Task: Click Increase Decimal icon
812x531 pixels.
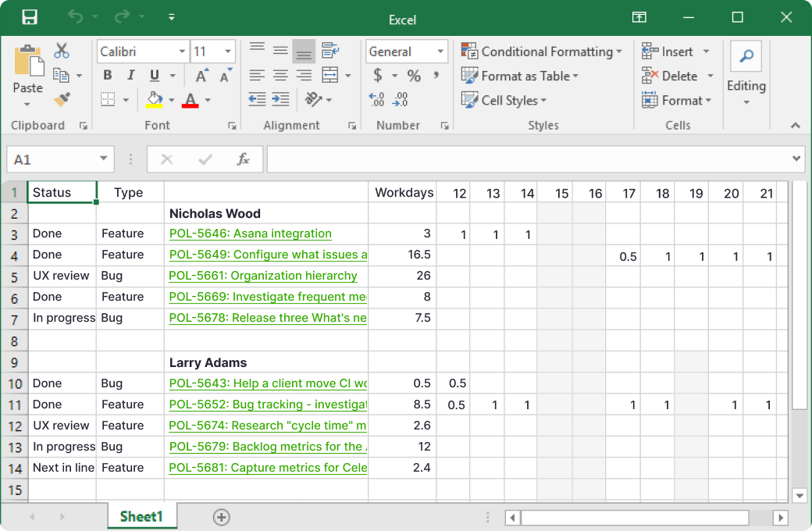Action: (377, 100)
